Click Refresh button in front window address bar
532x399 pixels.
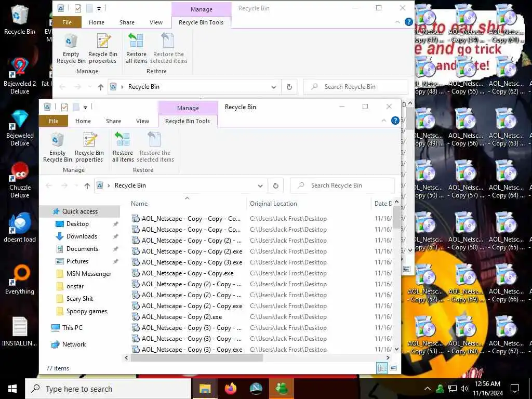pyautogui.click(x=276, y=185)
